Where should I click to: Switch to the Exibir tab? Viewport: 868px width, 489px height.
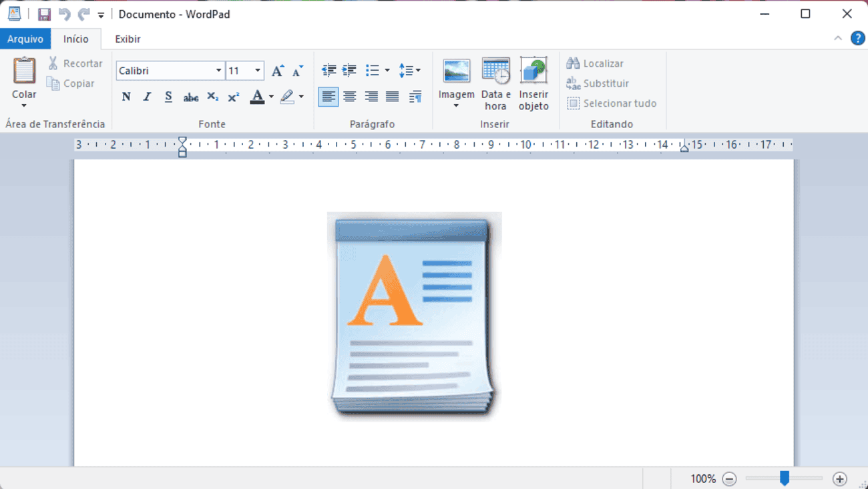point(128,39)
